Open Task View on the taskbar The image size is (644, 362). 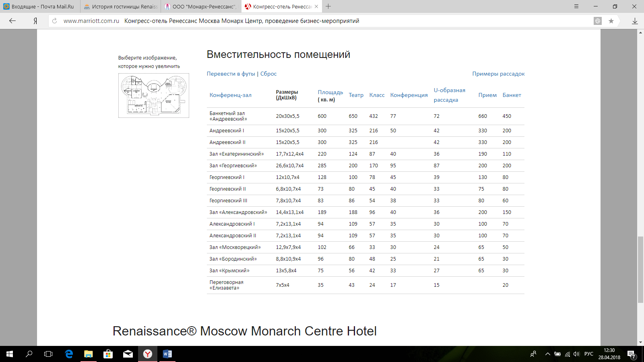(x=48, y=354)
